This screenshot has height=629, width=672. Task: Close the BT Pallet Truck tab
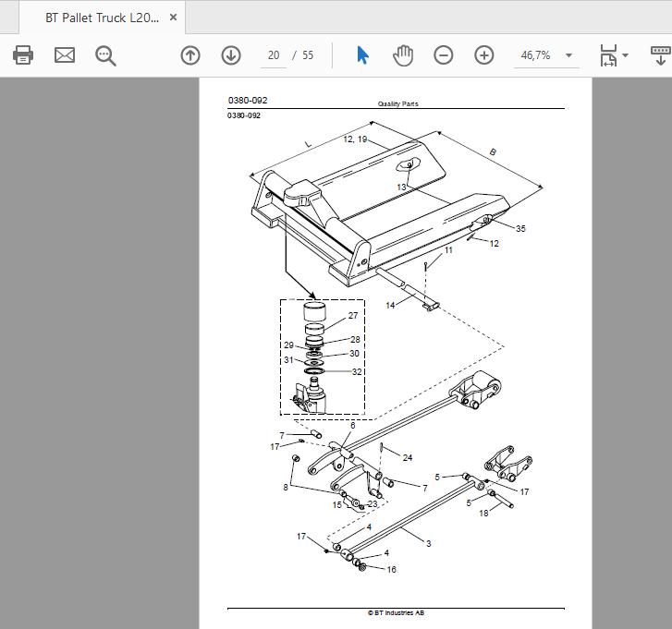[x=173, y=18]
